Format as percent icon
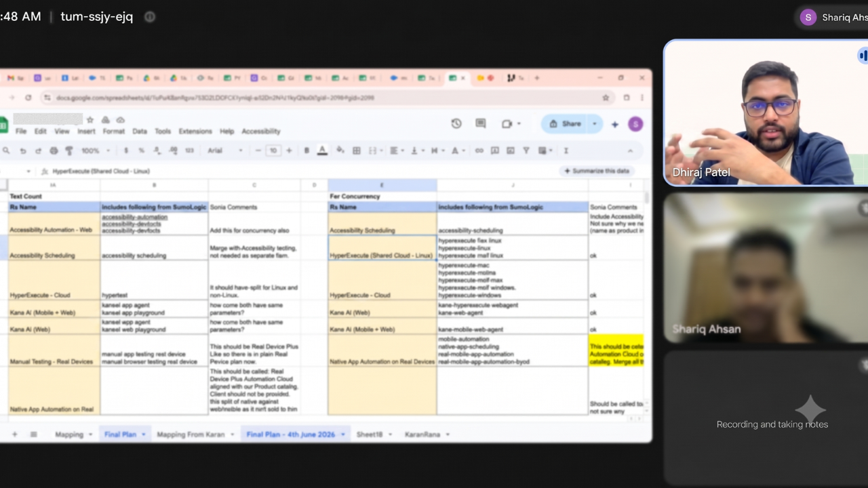This screenshot has width=868, height=488. click(141, 150)
